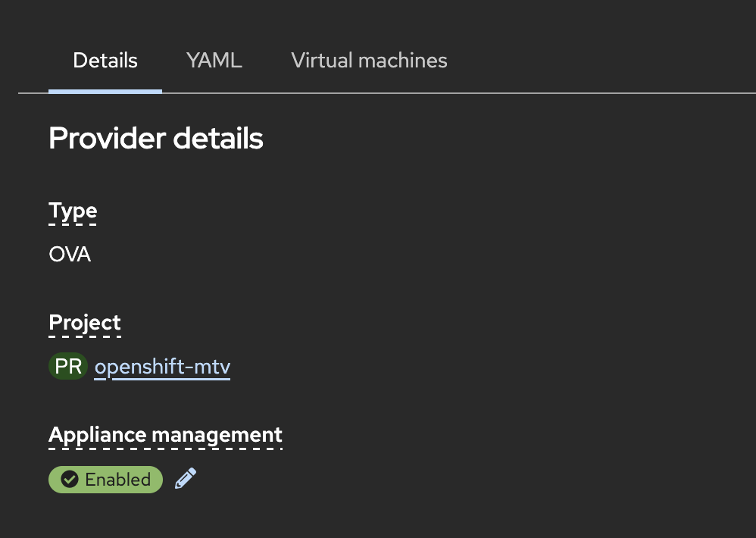Click the pencil icon to edit appliance management
This screenshot has height=538, width=756.
(x=186, y=479)
